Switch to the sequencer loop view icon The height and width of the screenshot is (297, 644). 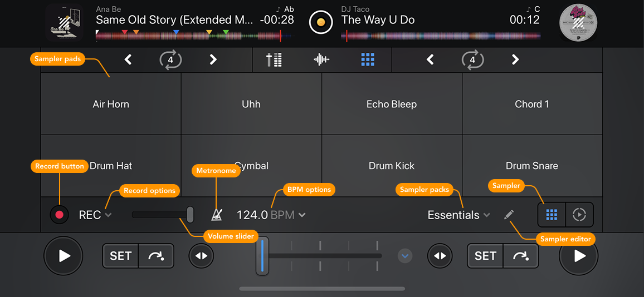coord(579,215)
